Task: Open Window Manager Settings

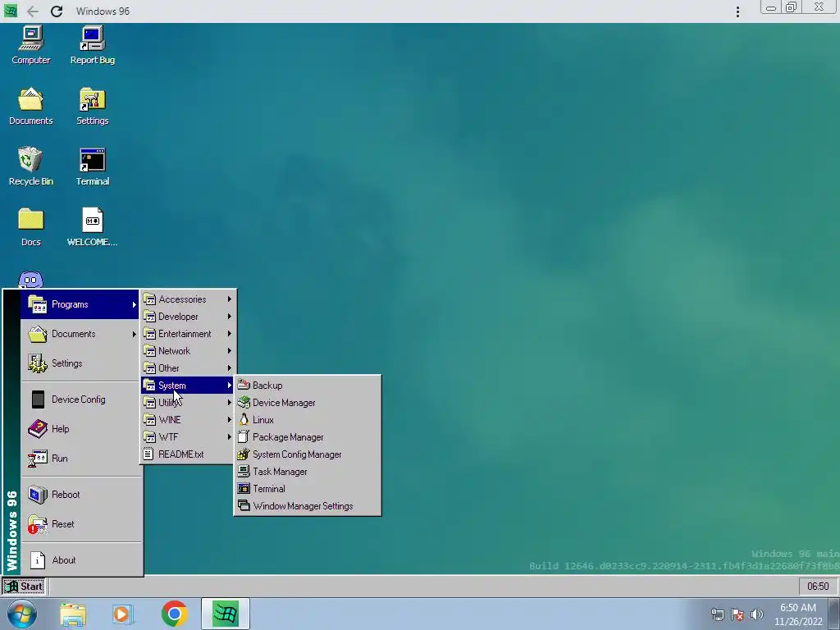Action: (308, 505)
